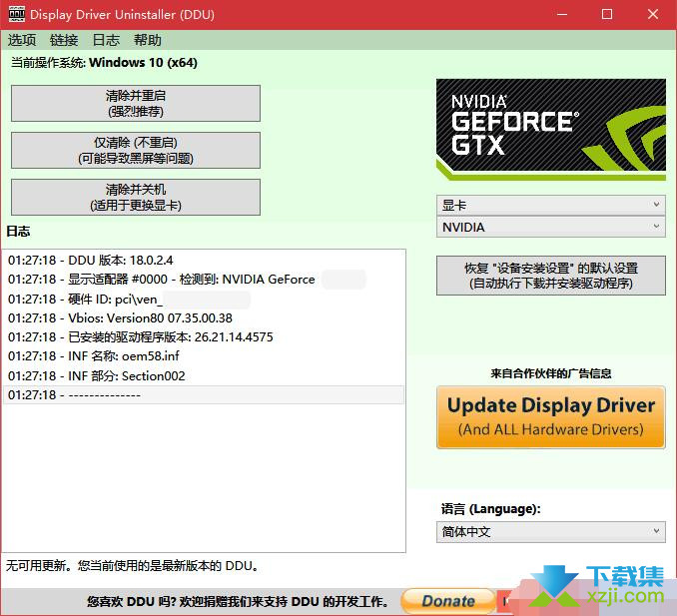Screen dimensions: 677x616
Task: Open the 链接 menu
Action: click(64, 40)
